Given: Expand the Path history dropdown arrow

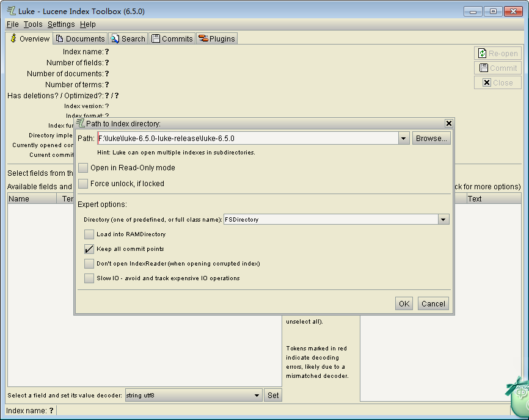Looking at the screenshot, I should [404, 138].
